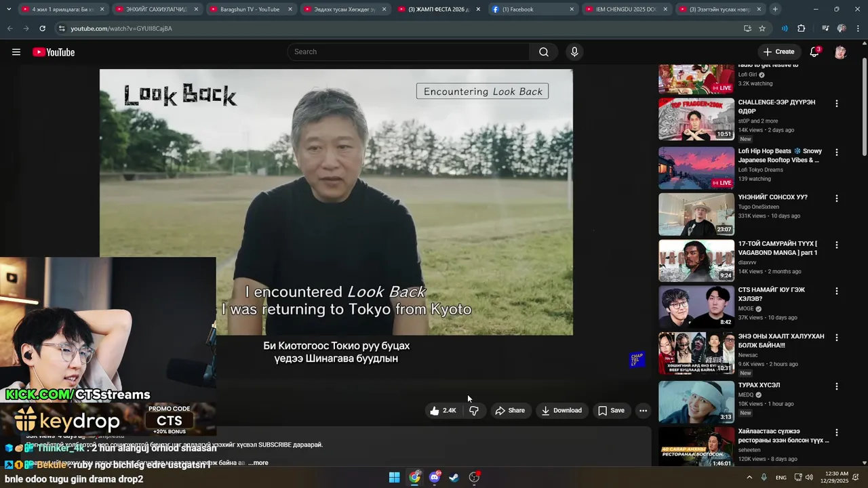Open options for Lofi Hip Hop Beats video

coord(836,152)
